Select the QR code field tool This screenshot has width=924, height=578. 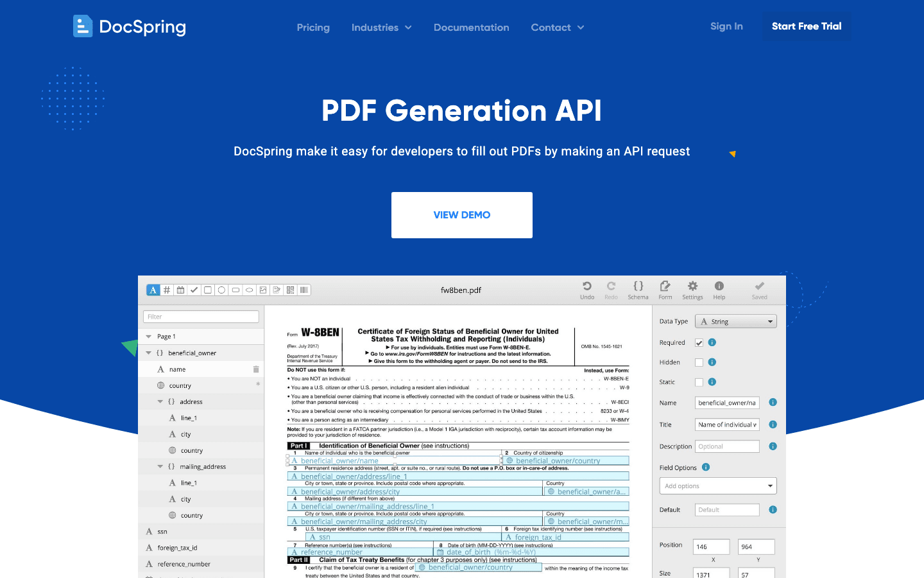tap(291, 290)
